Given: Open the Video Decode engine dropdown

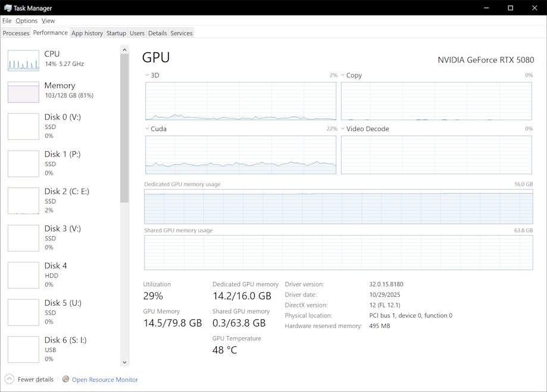Looking at the screenshot, I should pos(343,128).
